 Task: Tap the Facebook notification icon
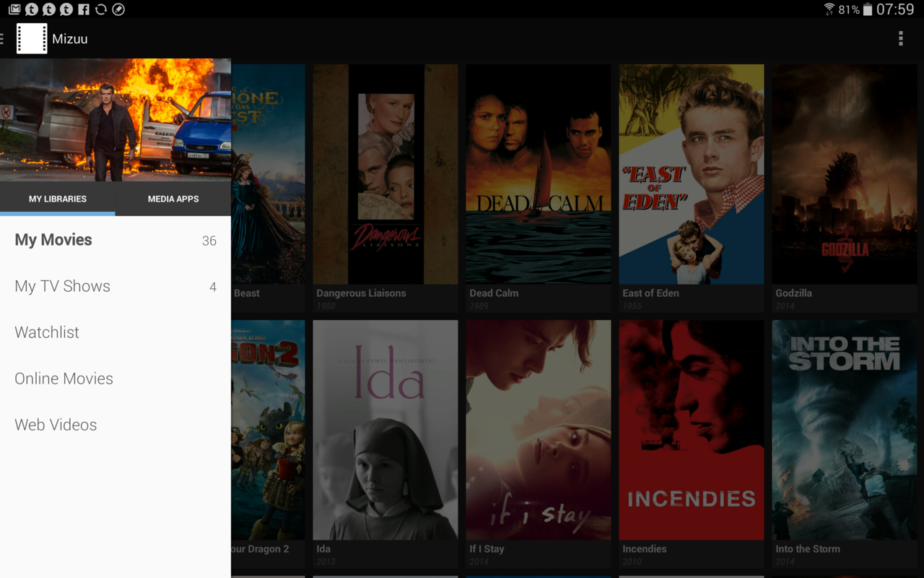pyautogui.click(x=84, y=9)
